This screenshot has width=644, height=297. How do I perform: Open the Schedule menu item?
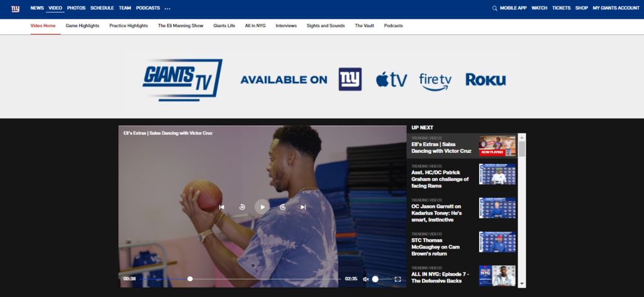(102, 8)
